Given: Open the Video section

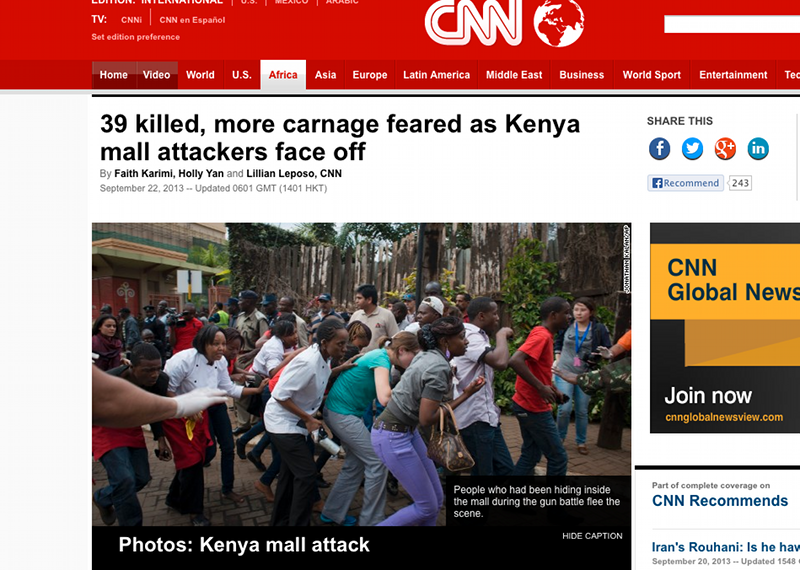Looking at the screenshot, I should pyautogui.click(x=157, y=75).
